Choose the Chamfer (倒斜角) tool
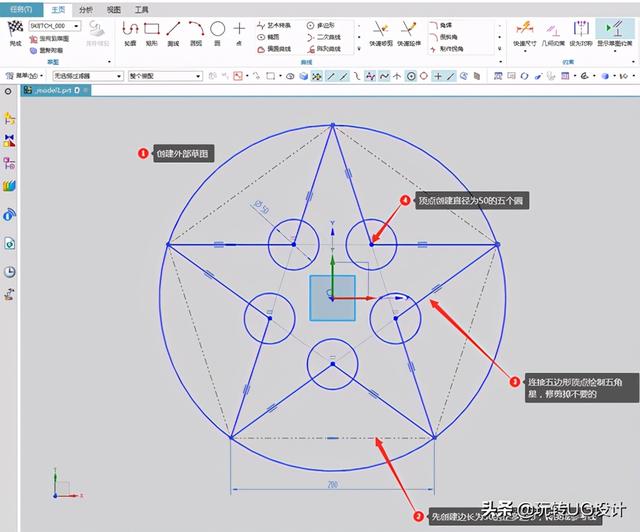 click(x=443, y=37)
